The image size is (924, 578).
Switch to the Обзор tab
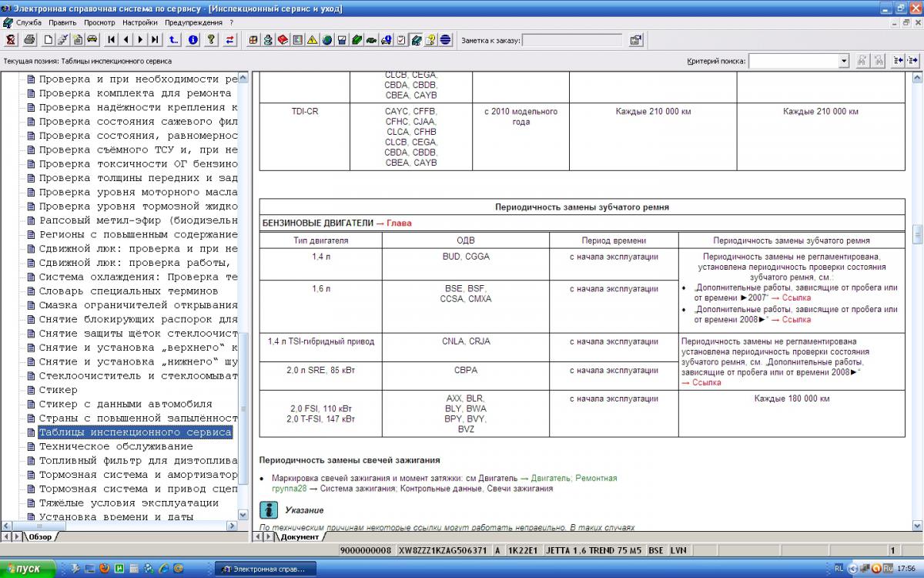click(39, 536)
